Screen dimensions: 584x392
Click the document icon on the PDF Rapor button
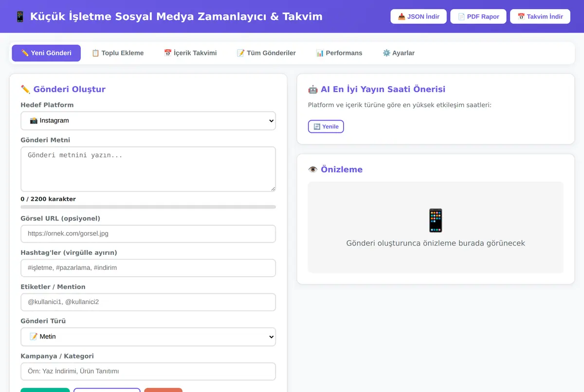pos(461,17)
